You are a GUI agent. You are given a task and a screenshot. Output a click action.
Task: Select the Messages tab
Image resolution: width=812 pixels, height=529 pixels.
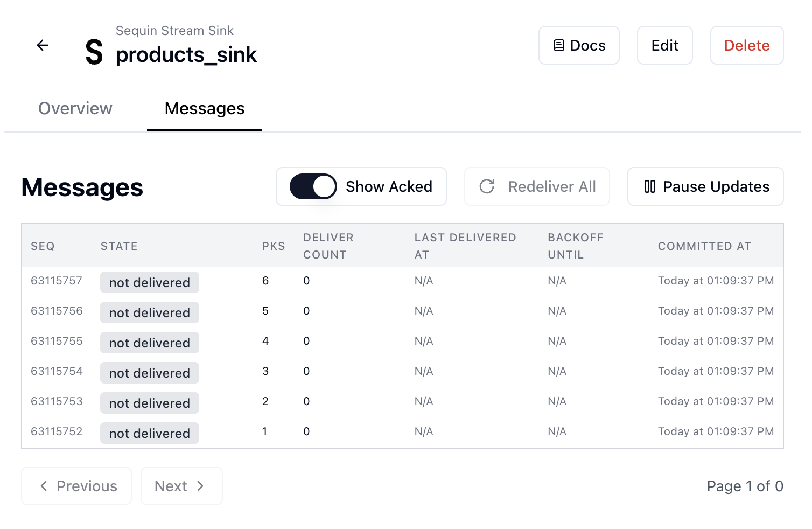(x=204, y=108)
